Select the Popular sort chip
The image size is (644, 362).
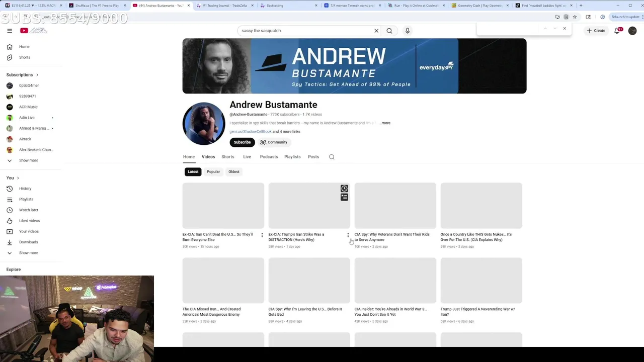[x=213, y=172]
